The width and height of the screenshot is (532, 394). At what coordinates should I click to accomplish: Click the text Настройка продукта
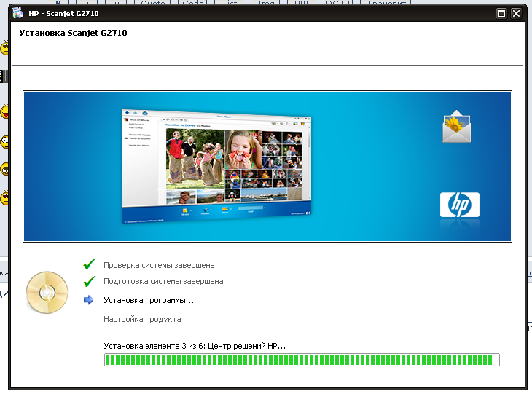[x=142, y=319]
